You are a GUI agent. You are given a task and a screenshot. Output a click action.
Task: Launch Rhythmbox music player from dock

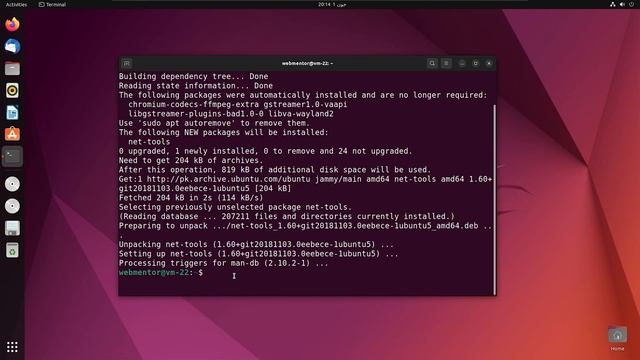[x=12, y=90]
